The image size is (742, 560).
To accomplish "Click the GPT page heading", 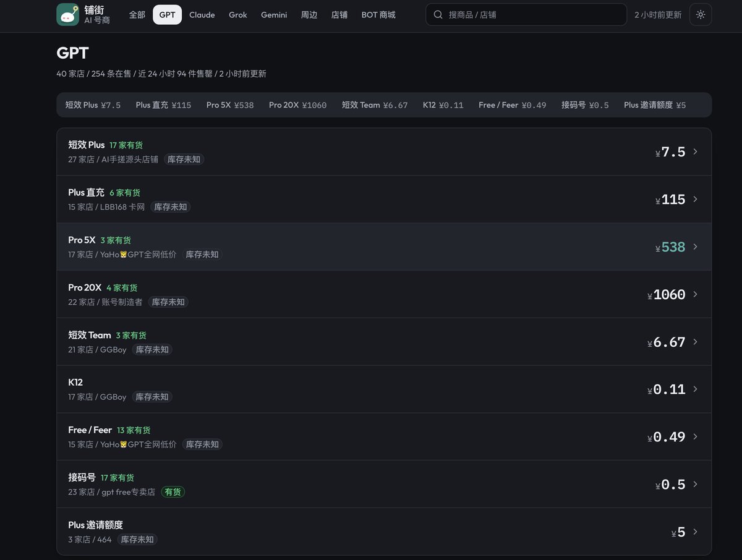I will coord(72,53).
